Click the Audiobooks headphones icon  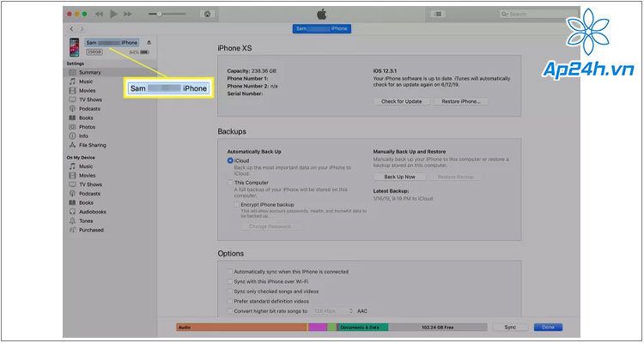72,212
